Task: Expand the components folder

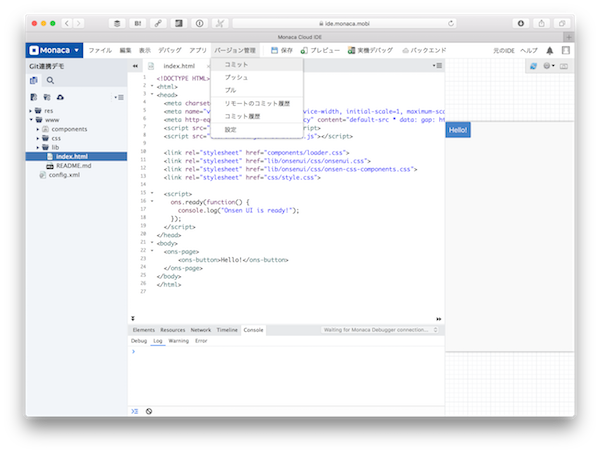Action: 38,129
